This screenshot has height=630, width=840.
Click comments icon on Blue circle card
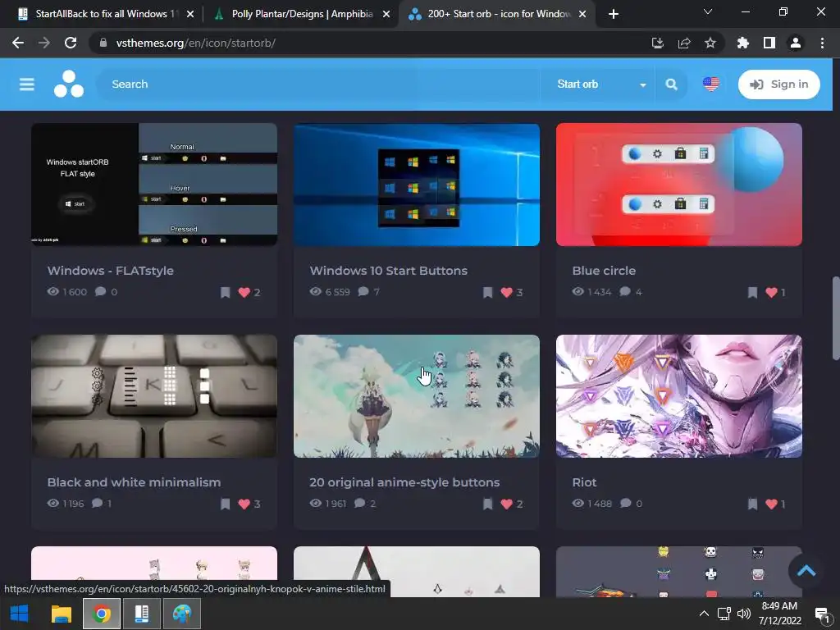coord(624,291)
